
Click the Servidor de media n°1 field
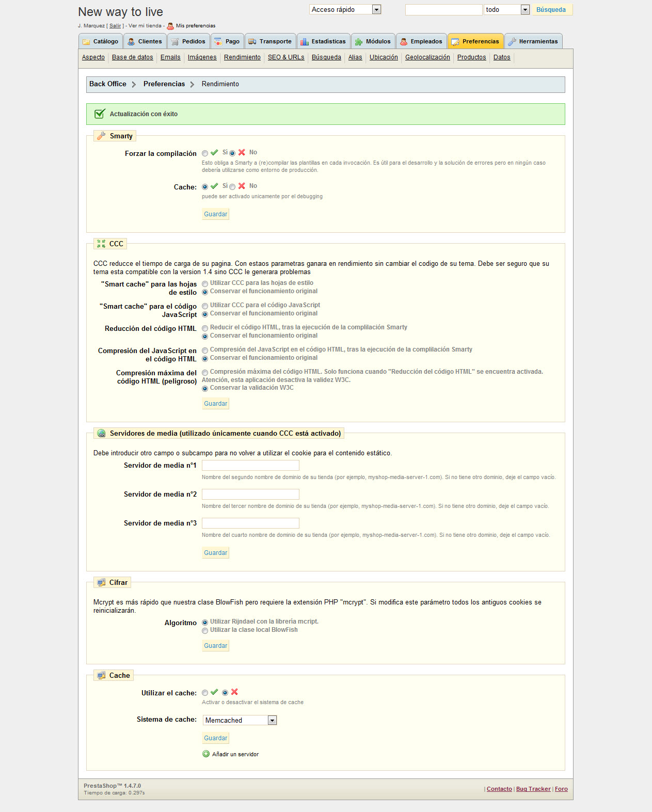click(250, 465)
